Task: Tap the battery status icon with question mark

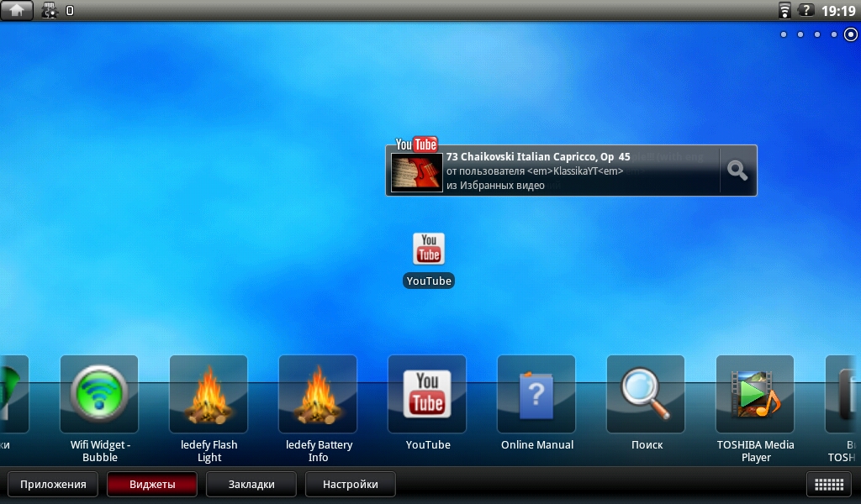Action: click(x=806, y=10)
